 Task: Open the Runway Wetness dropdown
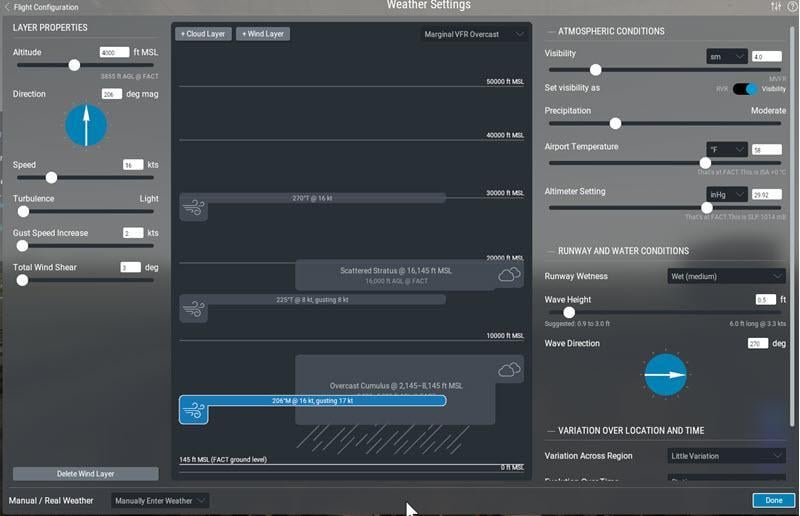click(x=726, y=276)
